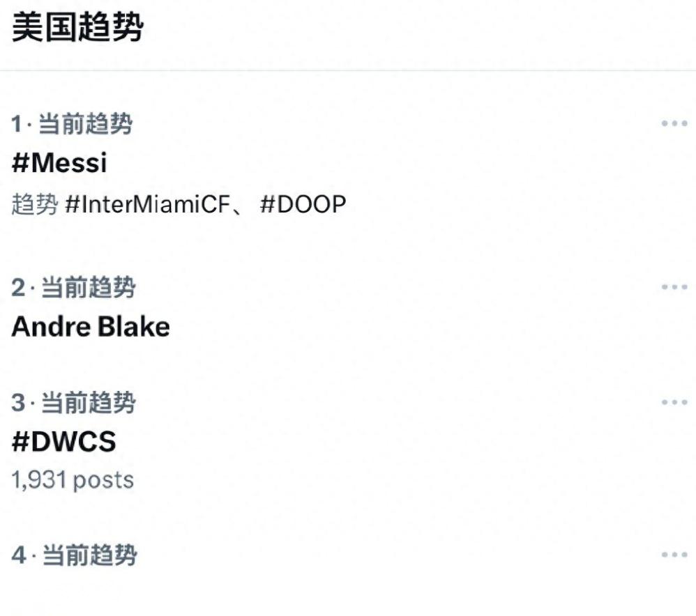
Task: Click the 当前趋势 label above #Messi
Action: (85, 125)
